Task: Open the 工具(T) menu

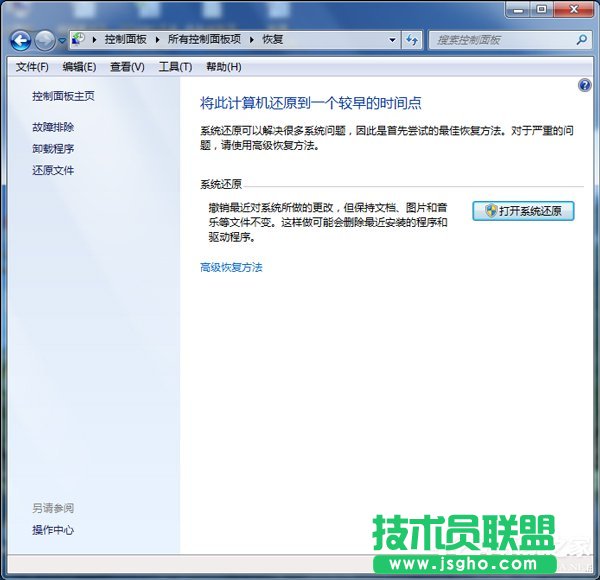Action: [175, 67]
